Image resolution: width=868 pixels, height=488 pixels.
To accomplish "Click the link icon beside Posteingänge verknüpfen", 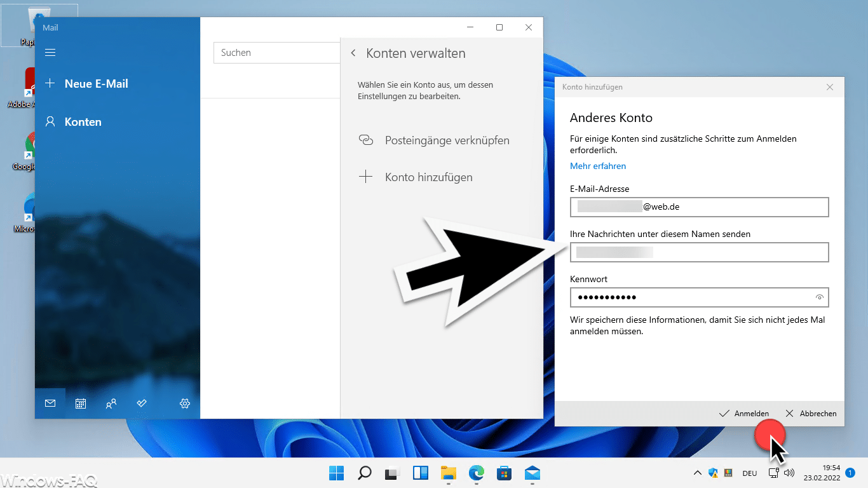I will coord(366,140).
